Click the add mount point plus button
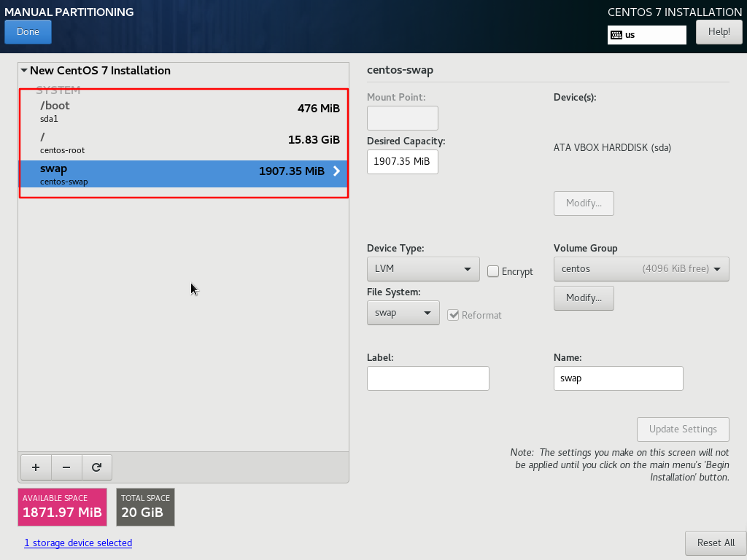Screen dimensions: 747x560 click(x=36, y=467)
